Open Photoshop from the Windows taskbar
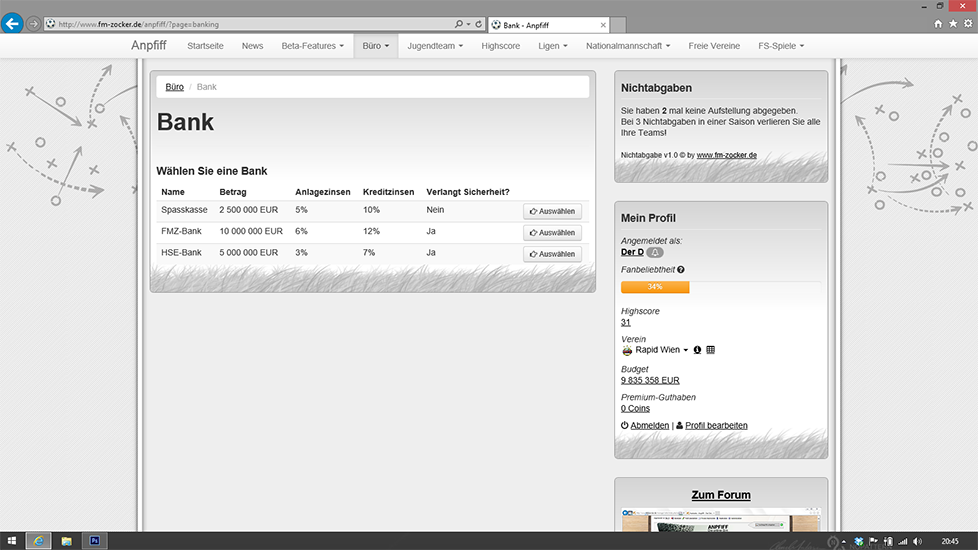The height and width of the screenshot is (550, 978). [95, 540]
